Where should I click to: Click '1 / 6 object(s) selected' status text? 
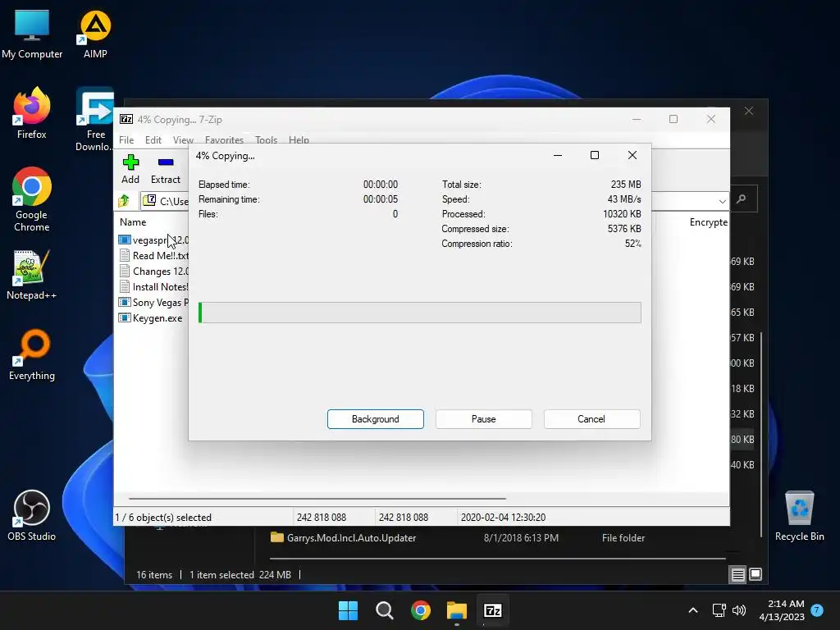163,518
